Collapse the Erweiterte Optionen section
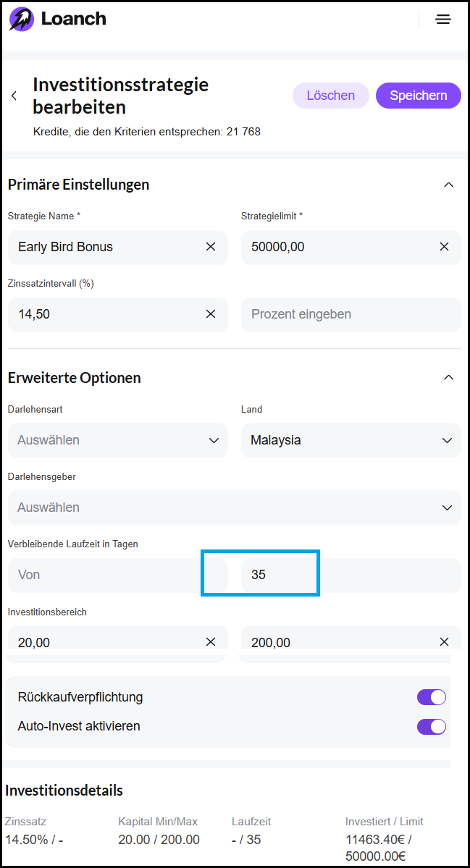Image resolution: width=470 pixels, height=868 pixels. [x=448, y=378]
